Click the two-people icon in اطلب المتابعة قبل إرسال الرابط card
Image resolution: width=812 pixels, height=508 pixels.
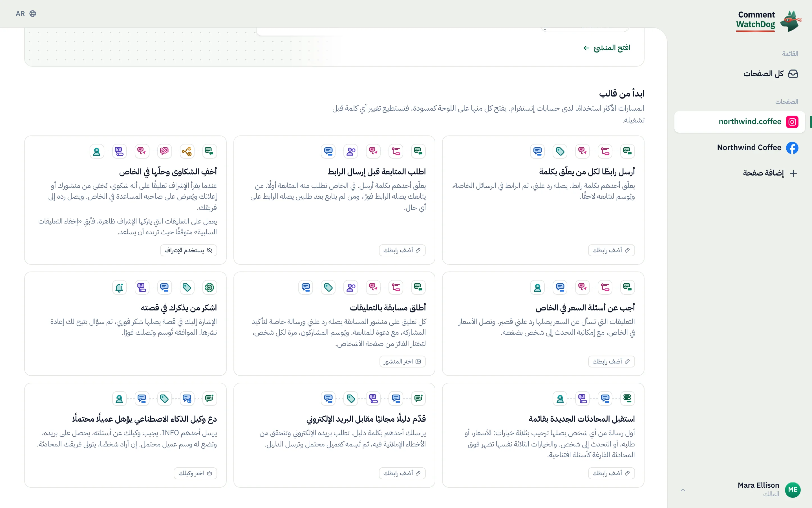[x=351, y=151]
